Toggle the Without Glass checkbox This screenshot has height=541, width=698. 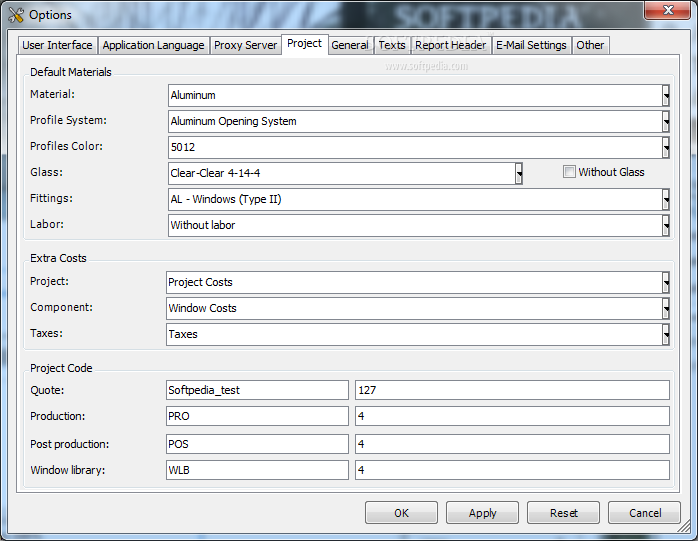click(x=569, y=172)
